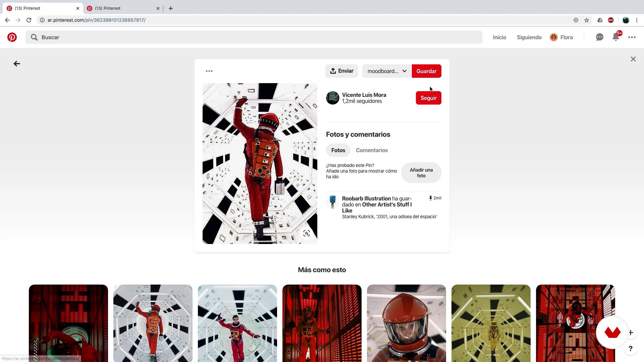
Task: Click the site info icon in address bar
Action: [x=42, y=20]
